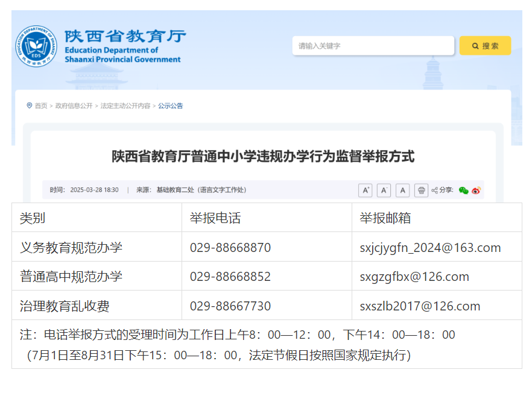Reset font size using the plain A icon
Image resolution: width=532 pixels, height=393 pixels.
[x=402, y=190]
